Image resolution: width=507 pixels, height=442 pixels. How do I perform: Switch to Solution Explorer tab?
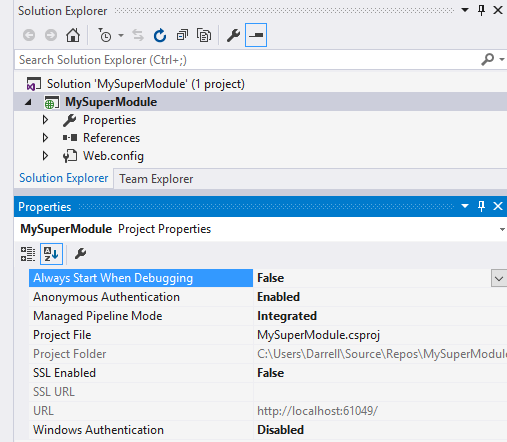coord(64,178)
